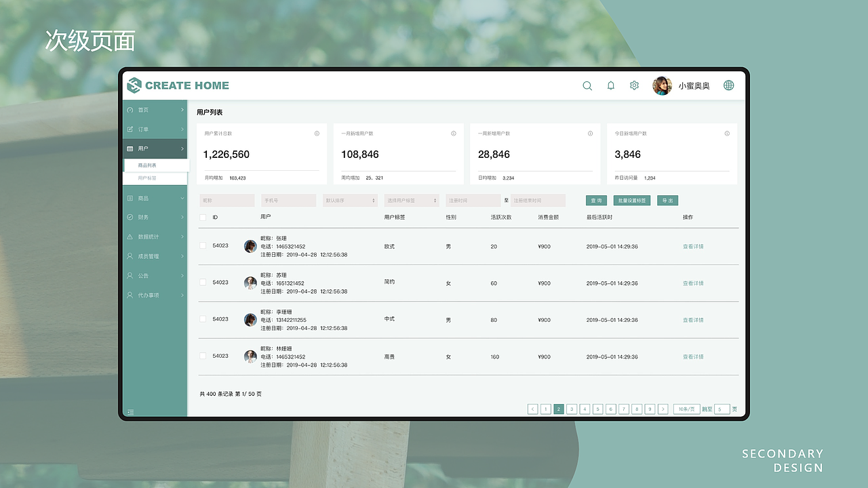Expand the 商品 sidebar down chevron

pos(182,198)
